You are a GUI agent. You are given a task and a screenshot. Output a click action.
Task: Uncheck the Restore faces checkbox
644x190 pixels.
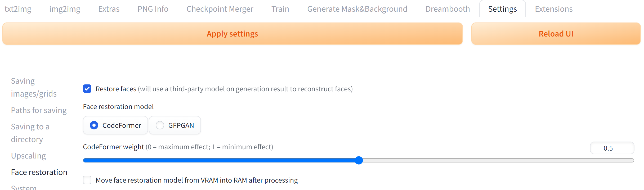(x=87, y=89)
